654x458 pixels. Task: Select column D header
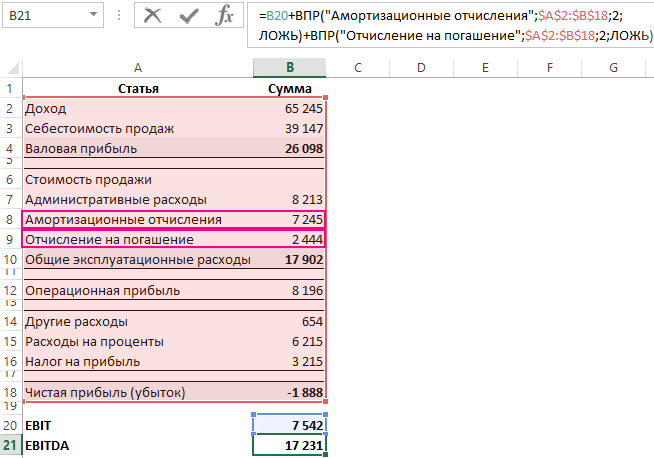click(x=421, y=68)
